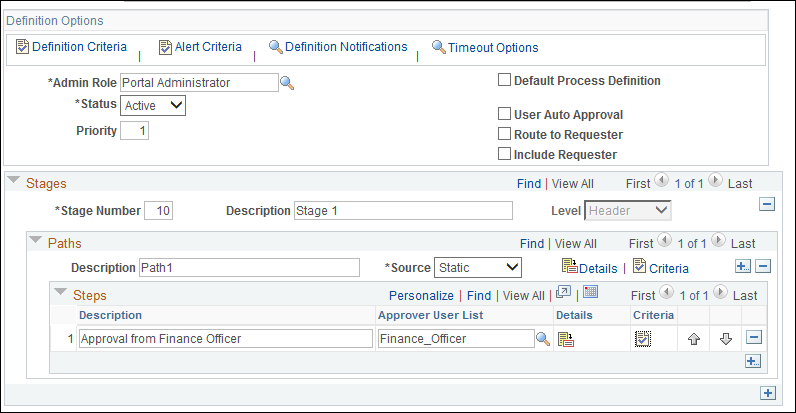This screenshot has width=796, height=413.
Task: Check the Route to Requester option
Action: pos(504,133)
